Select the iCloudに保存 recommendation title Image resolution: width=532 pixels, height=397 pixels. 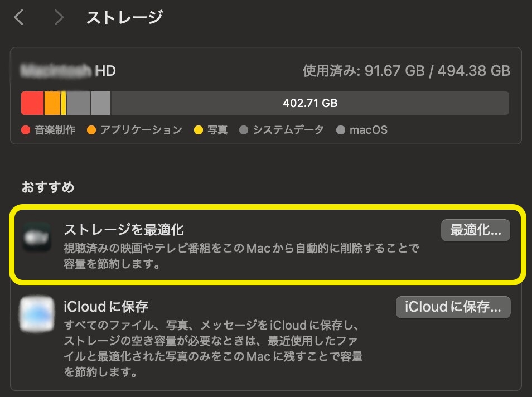point(105,306)
